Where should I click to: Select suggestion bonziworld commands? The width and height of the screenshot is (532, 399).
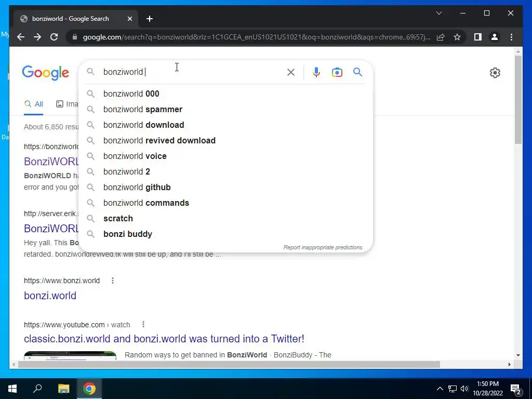225,203
